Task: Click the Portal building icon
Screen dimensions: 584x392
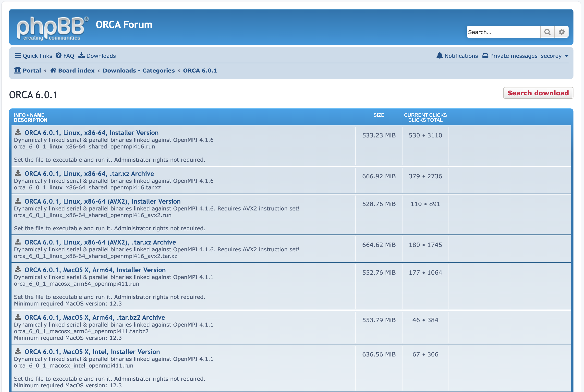Action: pyautogui.click(x=17, y=70)
